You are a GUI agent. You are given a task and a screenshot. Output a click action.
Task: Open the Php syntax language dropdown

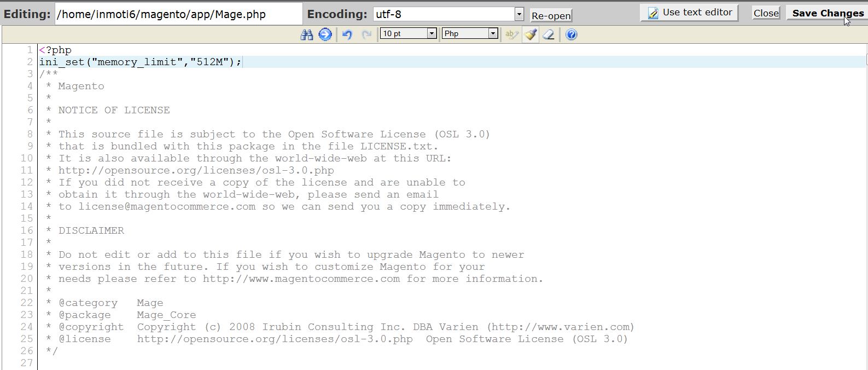click(x=470, y=33)
